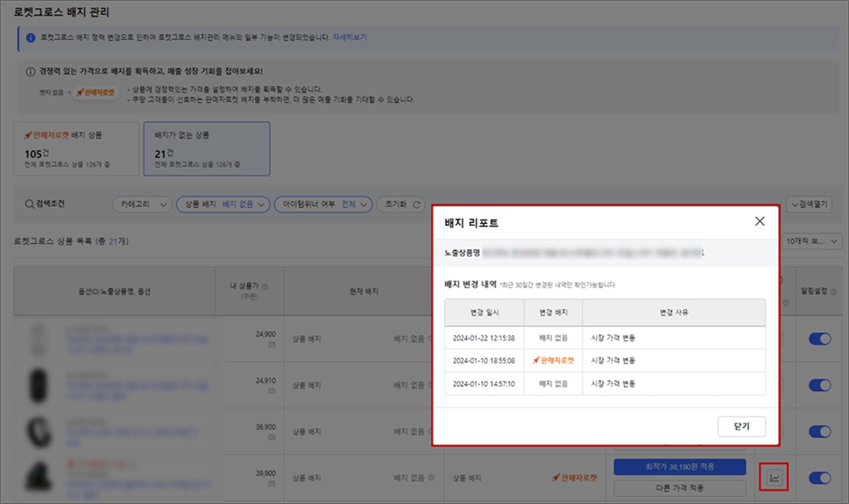849x504 pixels.
Task: Click the info icon in the policy notice banner
Action: (x=30, y=37)
